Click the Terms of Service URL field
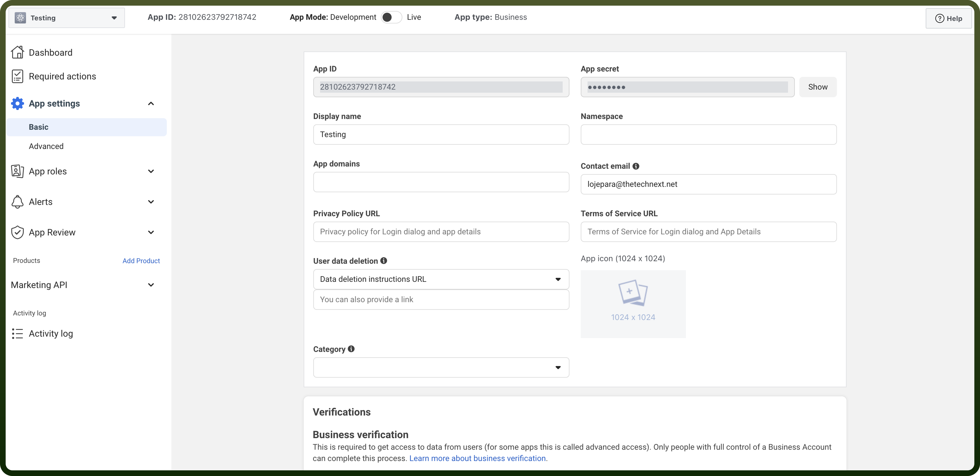980x476 pixels. coord(709,232)
